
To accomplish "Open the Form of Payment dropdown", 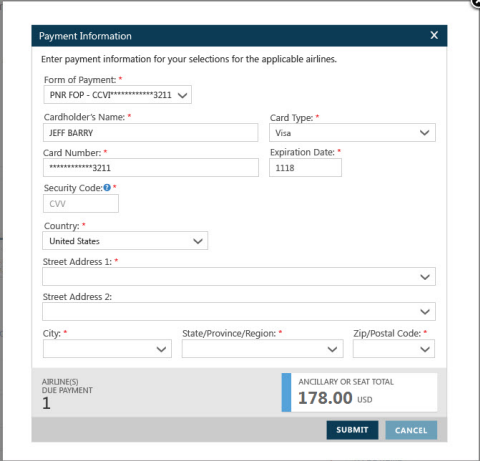I will tap(117, 95).
